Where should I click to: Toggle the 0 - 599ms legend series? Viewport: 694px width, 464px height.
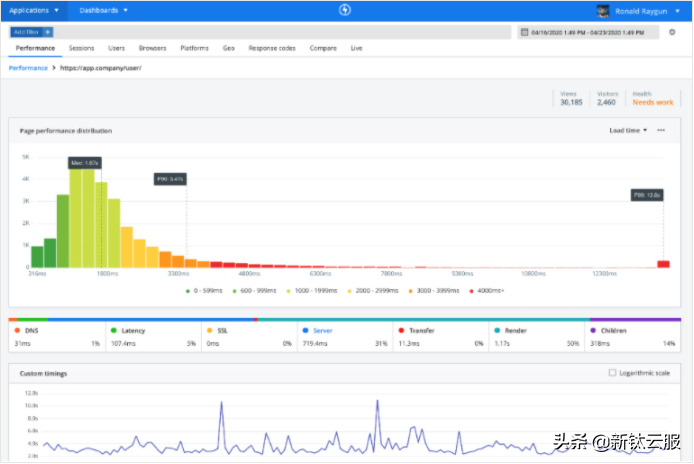tap(204, 290)
